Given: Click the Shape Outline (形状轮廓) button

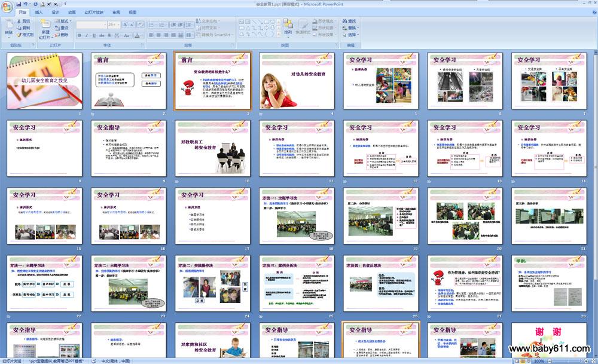Looking at the screenshot, I should [325, 28].
